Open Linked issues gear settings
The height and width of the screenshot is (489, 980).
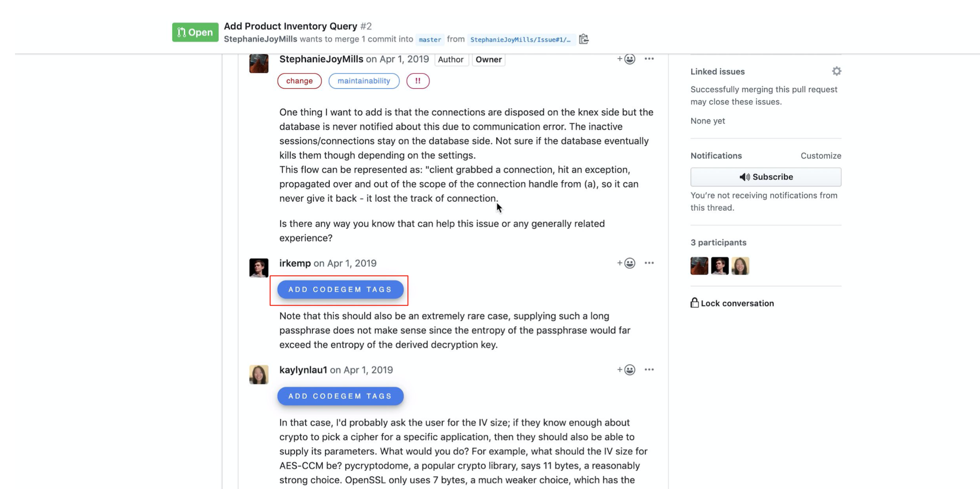tap(836, 71)
